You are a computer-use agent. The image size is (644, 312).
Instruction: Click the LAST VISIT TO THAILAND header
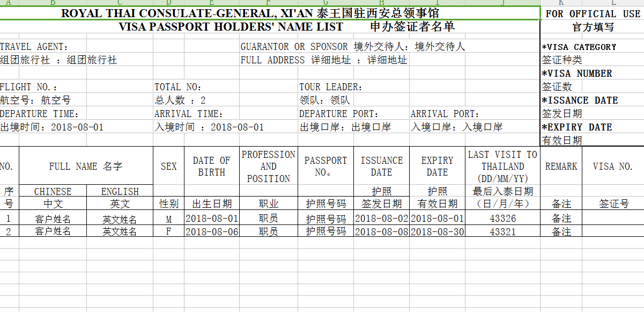[502, 166]
